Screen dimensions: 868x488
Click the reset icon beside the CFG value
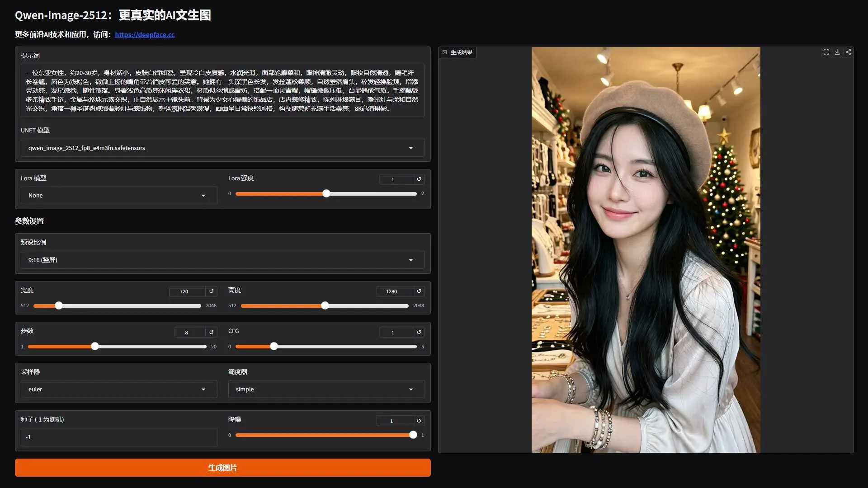coord(419,332)
